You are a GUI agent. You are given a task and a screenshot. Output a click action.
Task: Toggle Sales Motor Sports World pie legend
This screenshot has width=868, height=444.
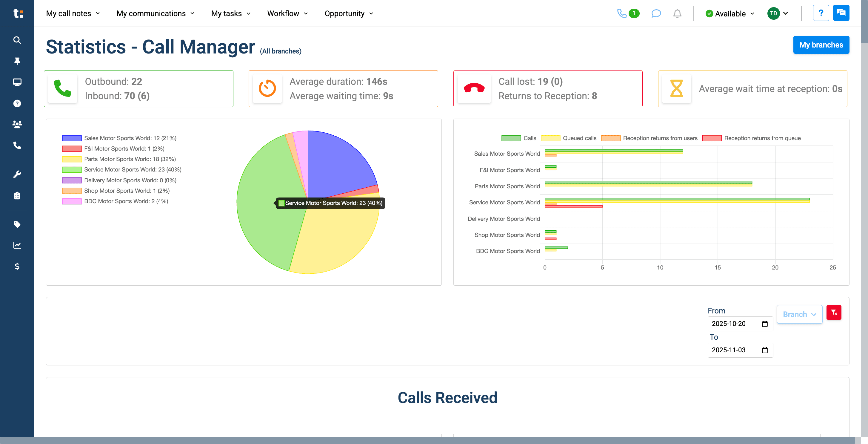coord(119,138)
